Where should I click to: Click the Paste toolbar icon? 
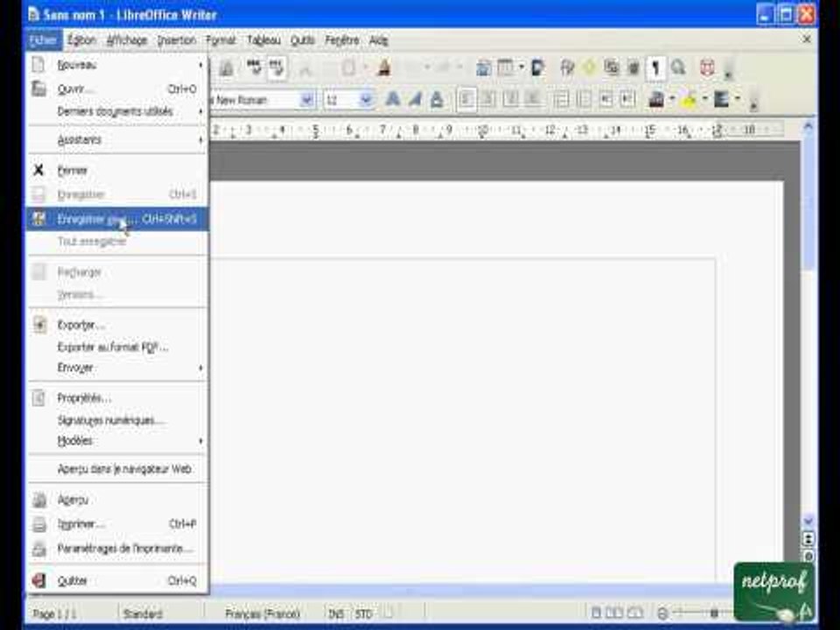pos(349,68)
